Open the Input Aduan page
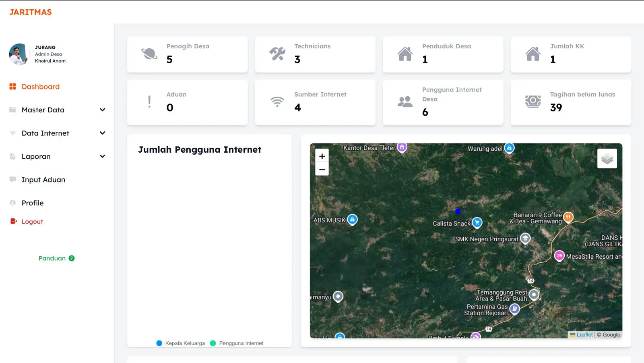The width and height of the screenshot is (644, 363). (x=43, y=180)
